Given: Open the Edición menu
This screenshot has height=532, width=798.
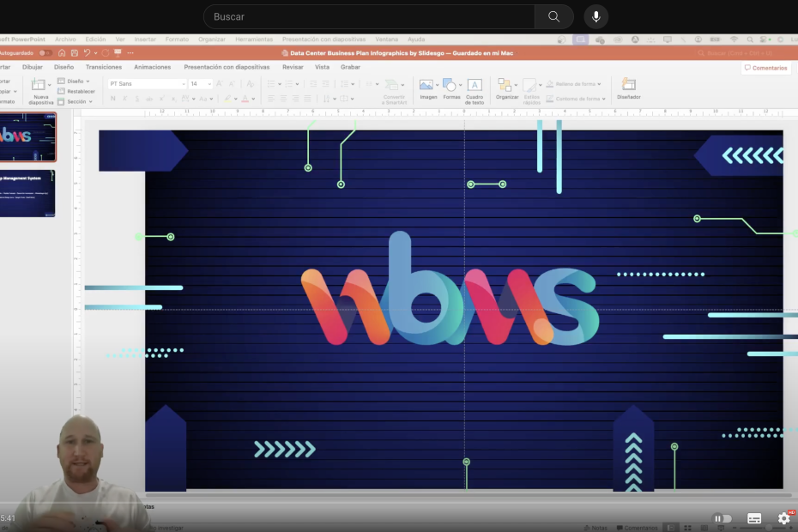Looking at the screenshot, I should point(96,39).
